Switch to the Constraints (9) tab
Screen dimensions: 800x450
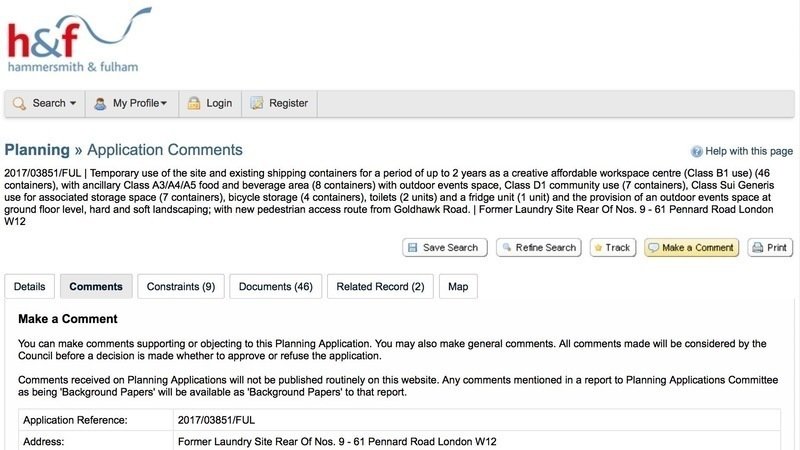[181, 287]
